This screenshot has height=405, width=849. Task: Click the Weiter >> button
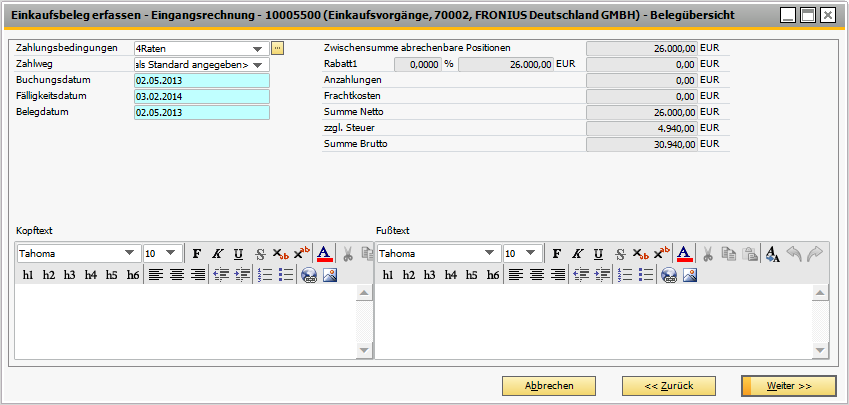[x=788, y=385]
